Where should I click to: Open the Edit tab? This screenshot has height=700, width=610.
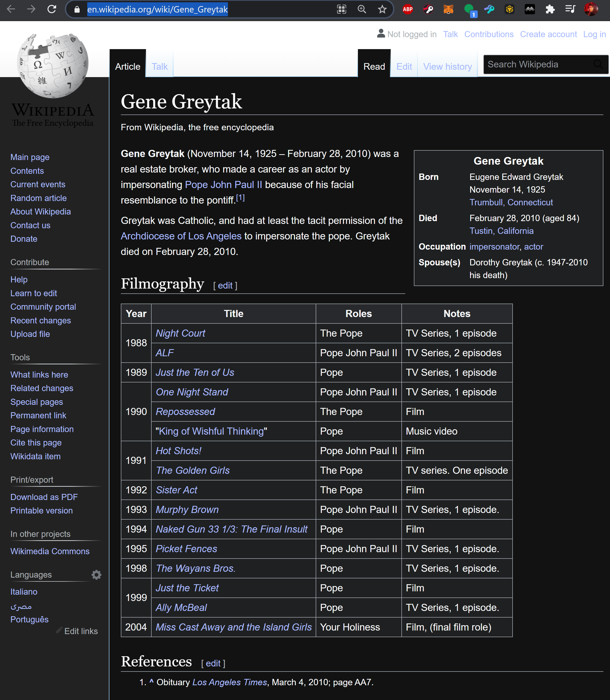click(x=404, y=66)
